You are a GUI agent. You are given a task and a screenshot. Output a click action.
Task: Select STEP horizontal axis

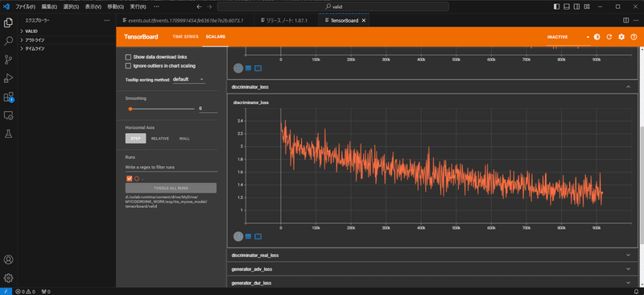(135, 139)
